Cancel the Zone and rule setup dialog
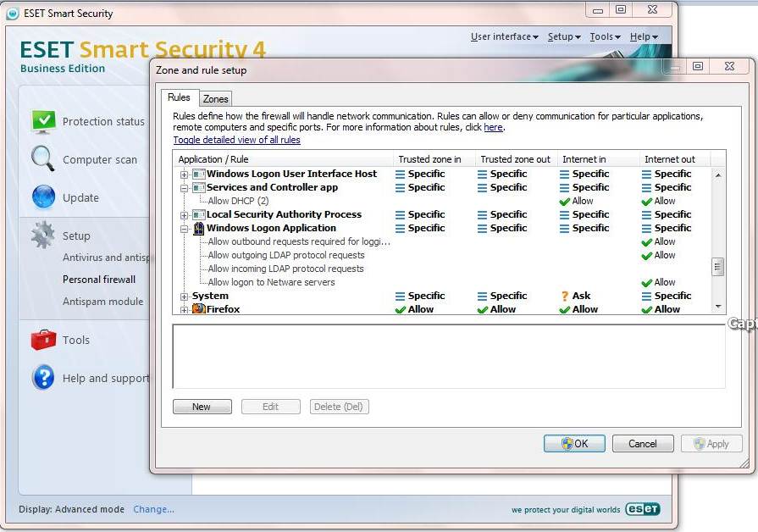Viewport: 758px width, 532px height. pyautogui.click(x=643, y=444)
